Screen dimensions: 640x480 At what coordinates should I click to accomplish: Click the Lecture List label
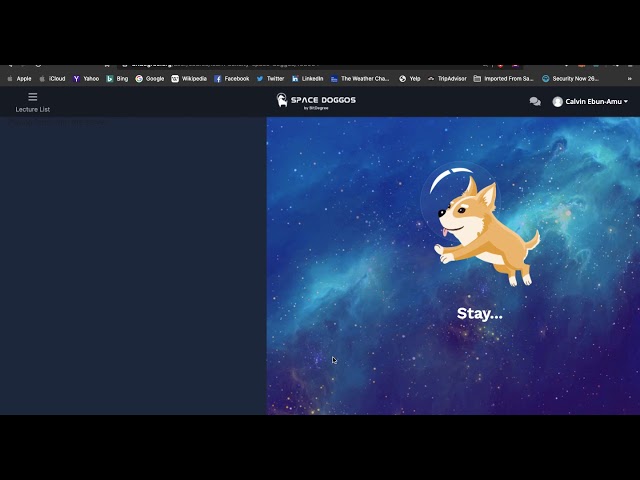pyautogui.click(x=33, y=109)
